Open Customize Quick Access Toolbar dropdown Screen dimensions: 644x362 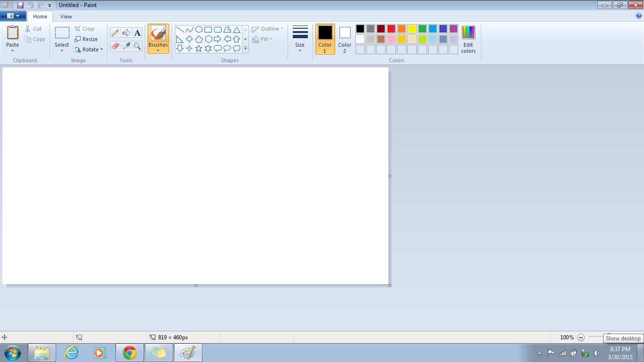(x=50, y=6)
